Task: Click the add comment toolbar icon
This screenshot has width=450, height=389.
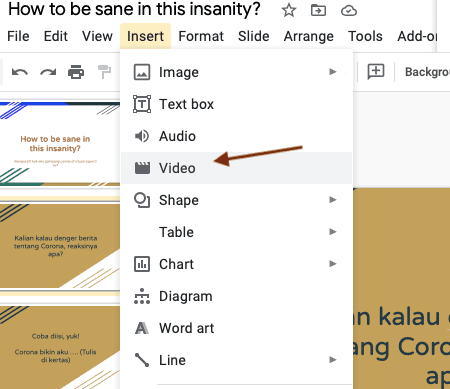Action: tap(376, 72)
